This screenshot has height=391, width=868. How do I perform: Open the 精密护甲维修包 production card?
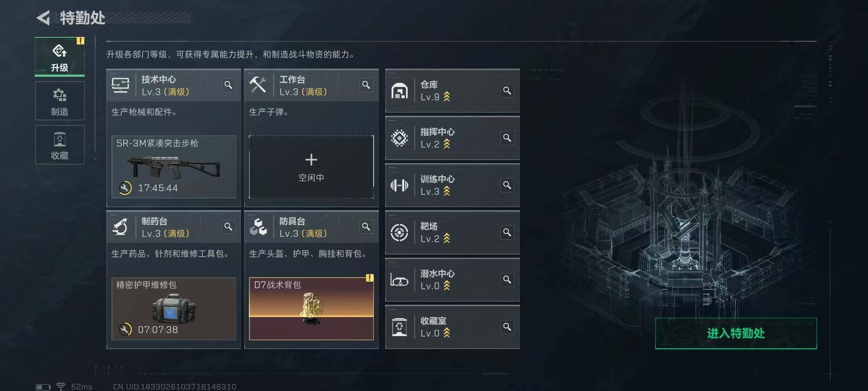pos(174,308)
